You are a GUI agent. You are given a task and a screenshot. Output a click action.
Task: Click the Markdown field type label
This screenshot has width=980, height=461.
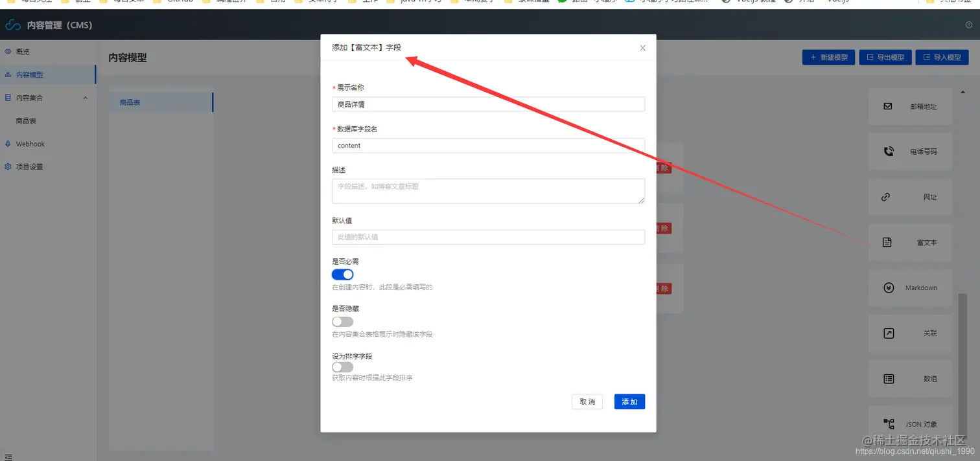[x=921, y=287]
